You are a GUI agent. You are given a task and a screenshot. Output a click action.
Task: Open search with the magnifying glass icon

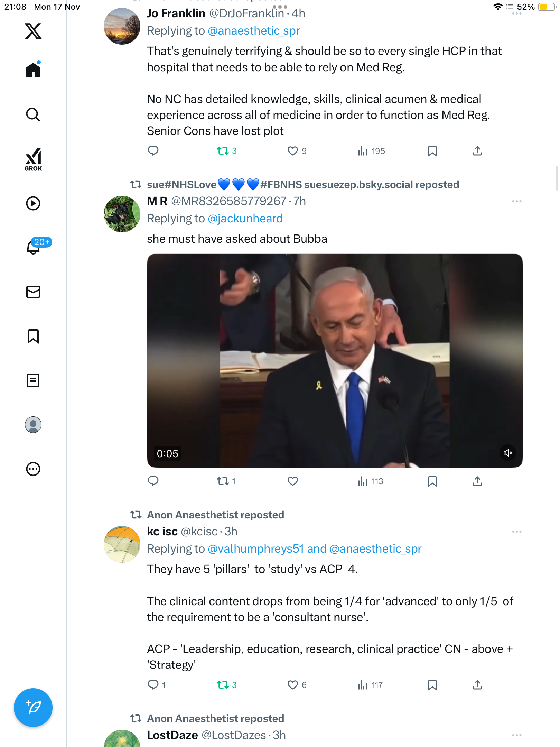click(33, 114)
